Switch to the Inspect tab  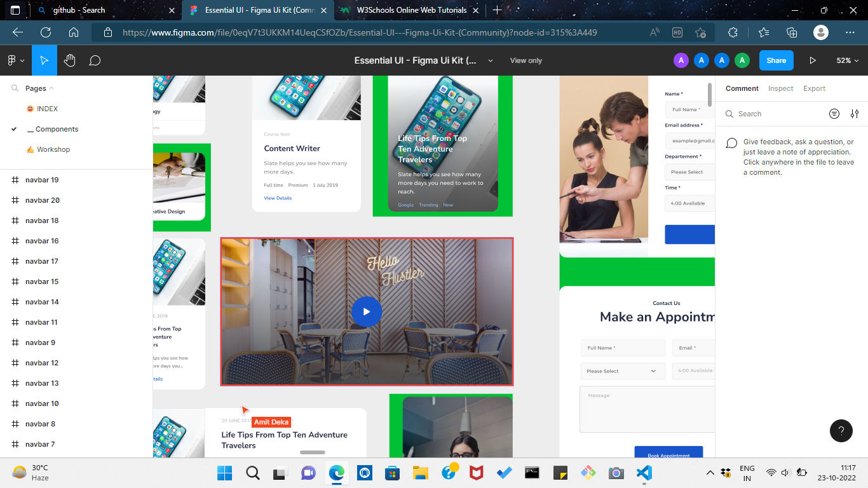pyautogui.click(x=780, y=88)
